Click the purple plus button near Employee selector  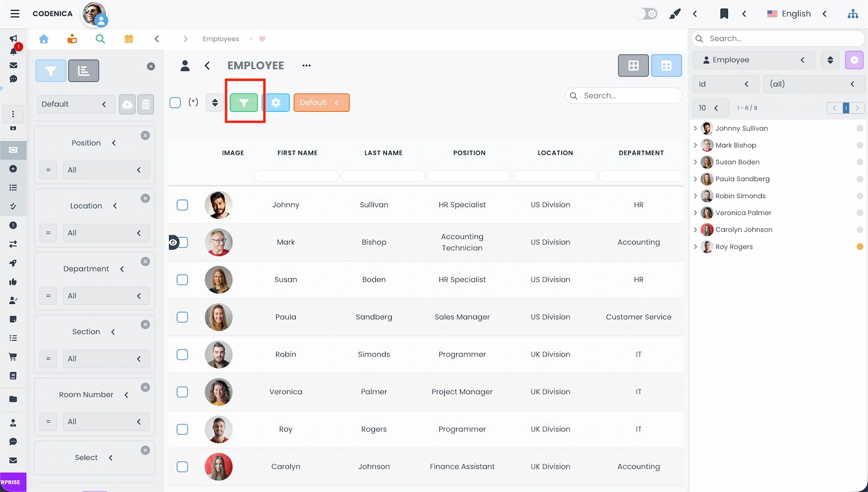click(854, 60)
